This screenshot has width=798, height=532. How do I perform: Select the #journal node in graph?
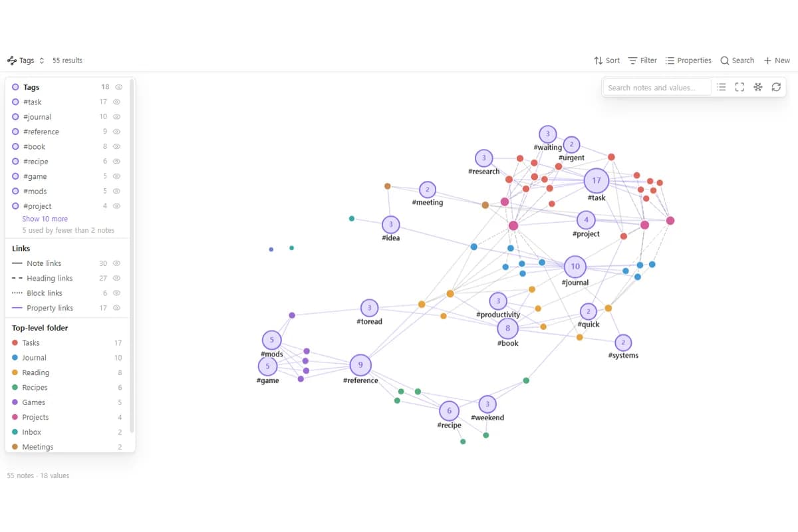[575, 266]
